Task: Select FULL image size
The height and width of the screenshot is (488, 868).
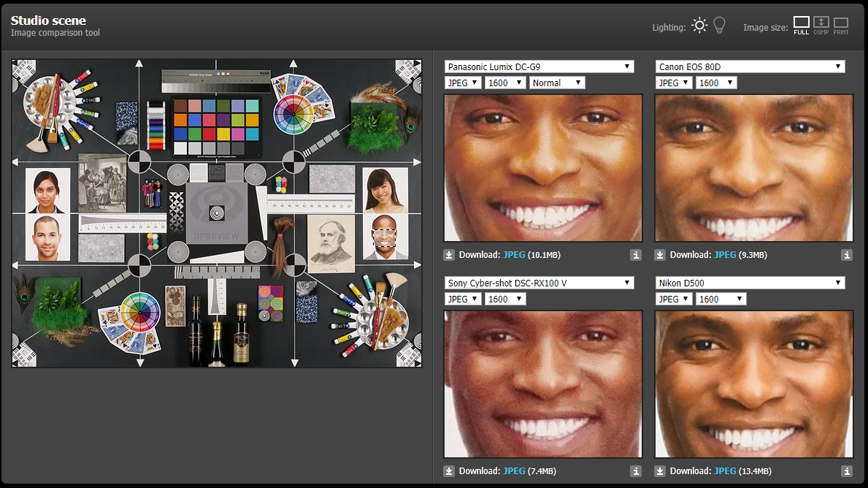Action: click(x=801, y=26)
